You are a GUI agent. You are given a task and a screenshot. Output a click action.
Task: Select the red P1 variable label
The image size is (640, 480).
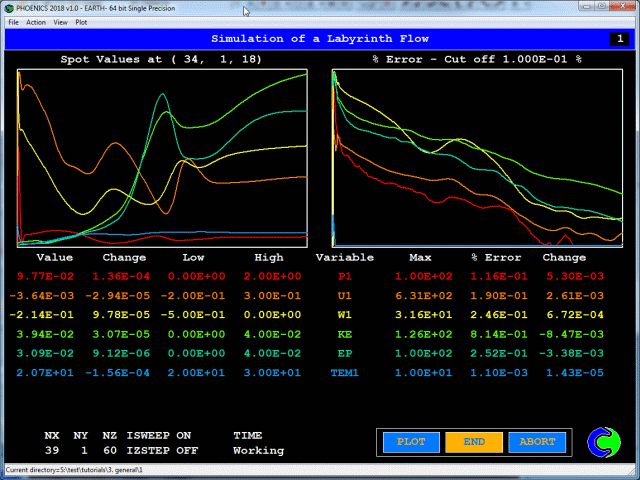pyautogui.click(x=346, y=276)
